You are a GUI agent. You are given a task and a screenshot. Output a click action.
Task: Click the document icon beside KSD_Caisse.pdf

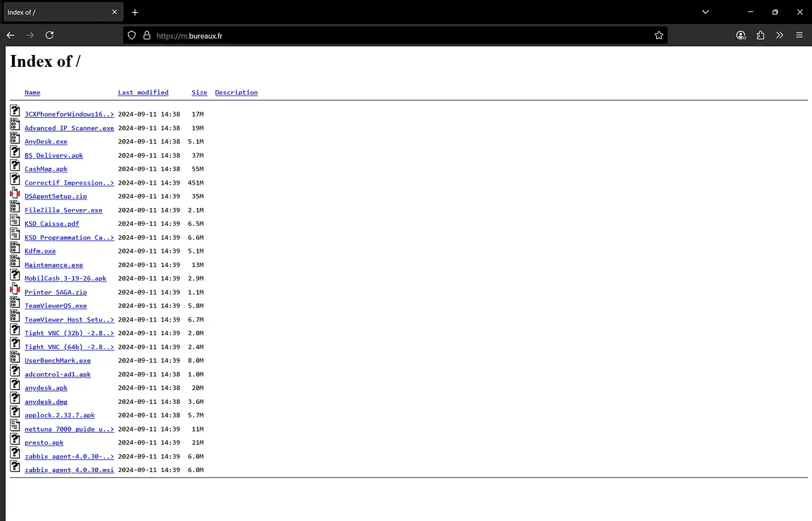coord(15,220)
